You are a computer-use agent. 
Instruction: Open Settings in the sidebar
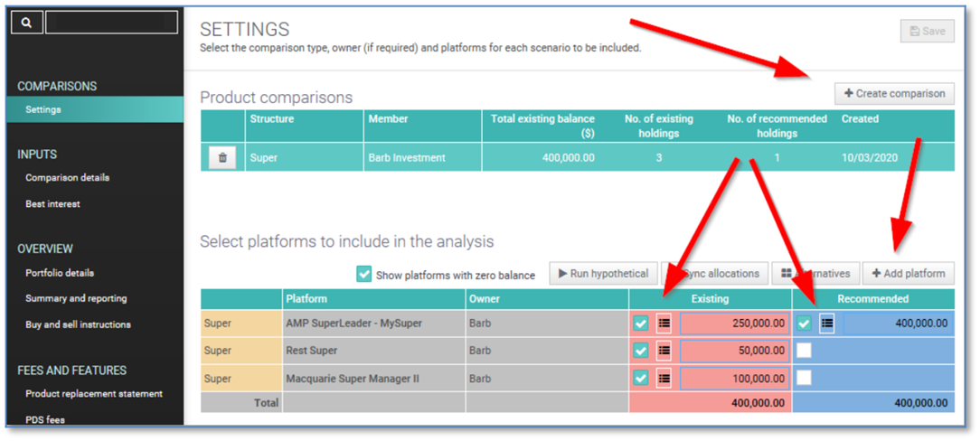(95, 109)
